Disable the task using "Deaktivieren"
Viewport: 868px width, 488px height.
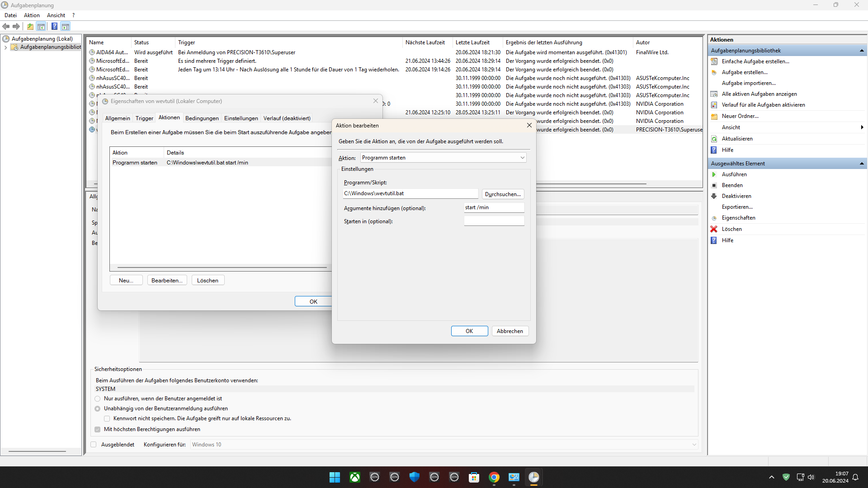(x=737, y=196)
